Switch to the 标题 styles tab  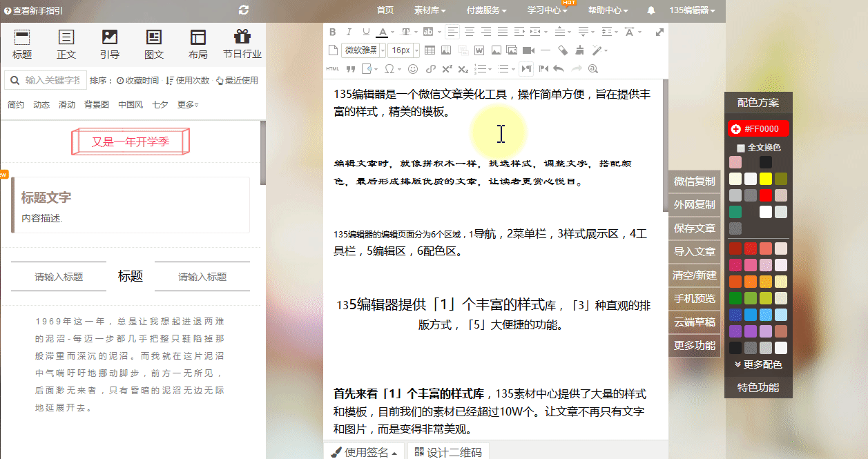(22, 46)
